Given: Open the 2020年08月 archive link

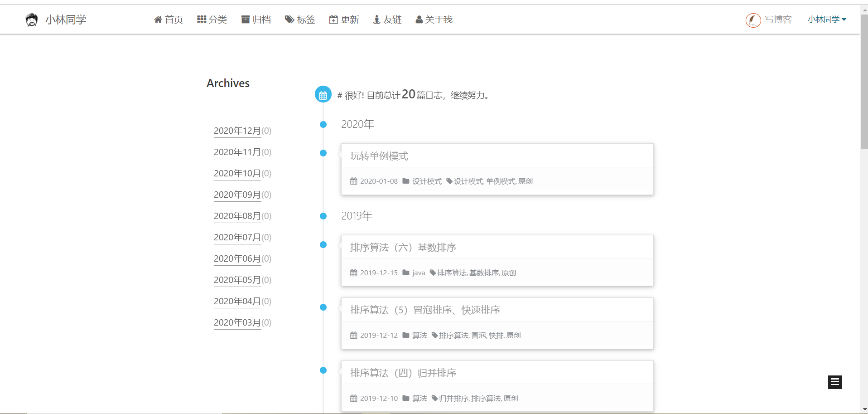Looking at the screenshot, I should pos(237,216).
